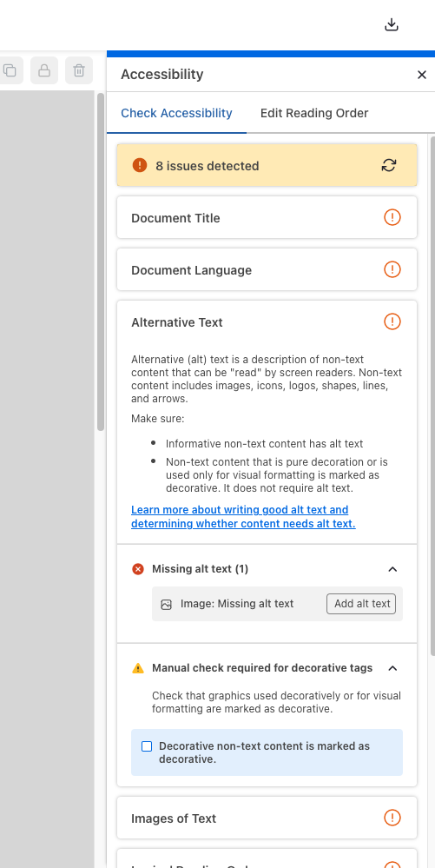Expand the Document Title section
The image size is (435, 868).
[267, 217]
